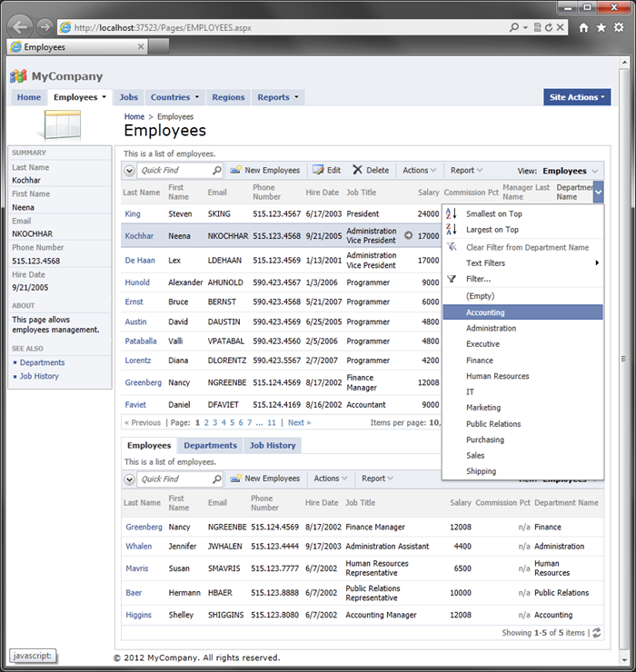Go to Home in navigation bar
This screenshot has height=672, width=636.
(x=29, y=97)
